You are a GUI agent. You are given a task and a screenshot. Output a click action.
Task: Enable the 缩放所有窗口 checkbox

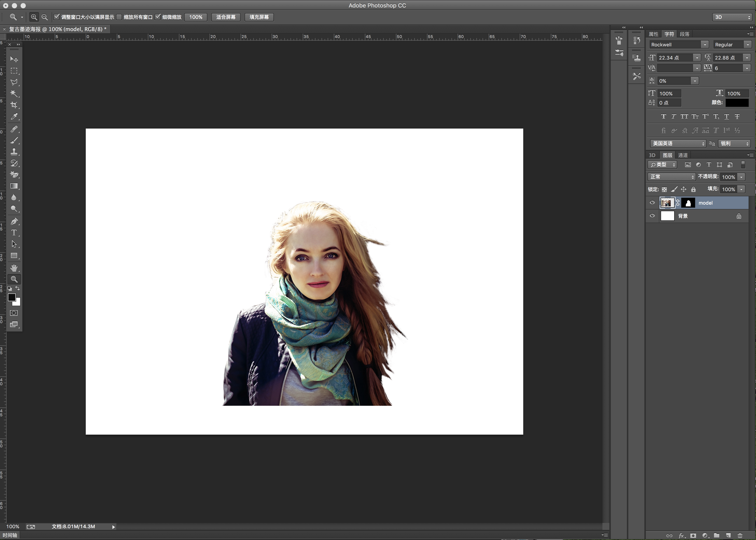point(119,17)
